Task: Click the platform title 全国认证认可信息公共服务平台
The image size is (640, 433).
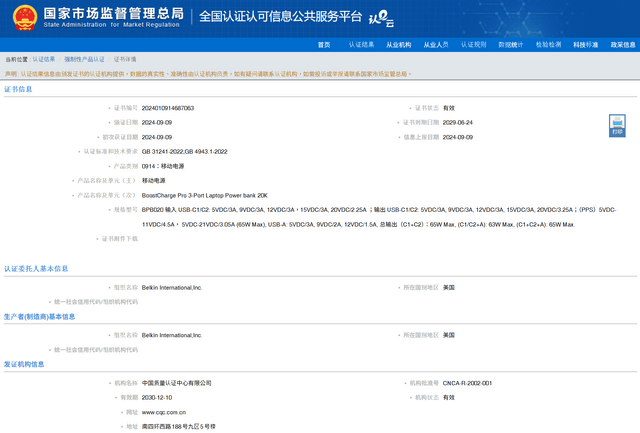Action: [280, 17]
